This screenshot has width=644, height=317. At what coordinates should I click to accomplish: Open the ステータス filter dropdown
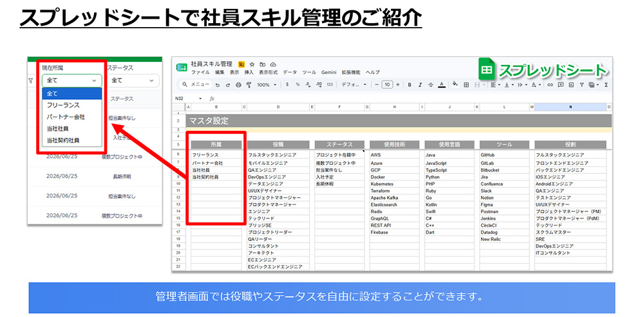tap(133, 81)
